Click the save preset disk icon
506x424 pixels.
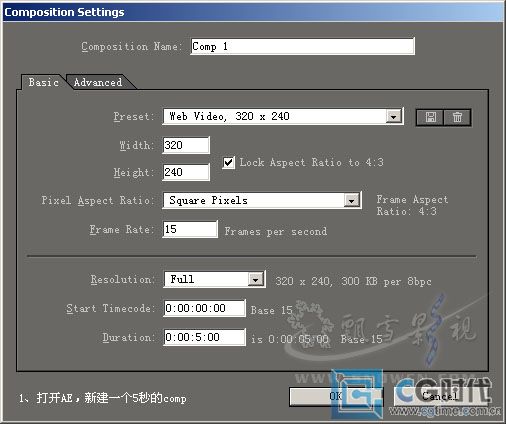coord(430,117)
